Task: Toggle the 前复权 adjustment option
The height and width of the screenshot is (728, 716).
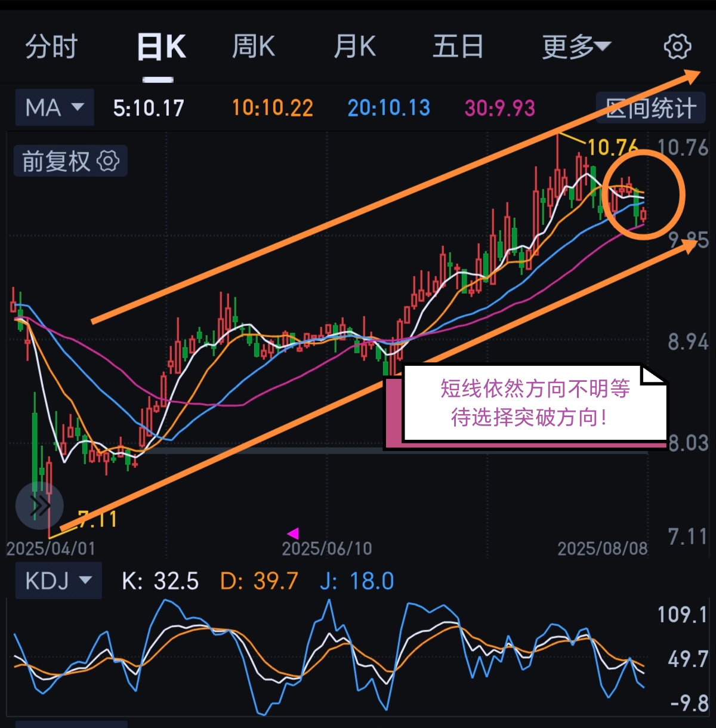Action: (56, 161)
